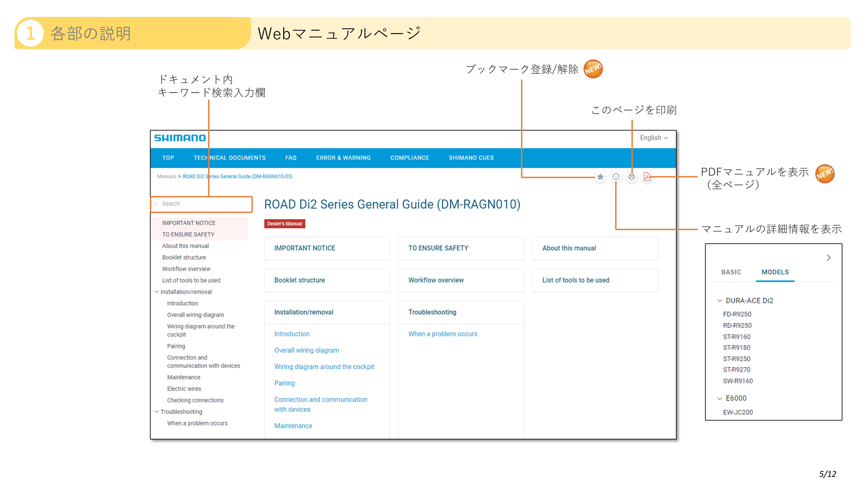Open ERROR & WARNING navigation item

click(x=343, y=158)
